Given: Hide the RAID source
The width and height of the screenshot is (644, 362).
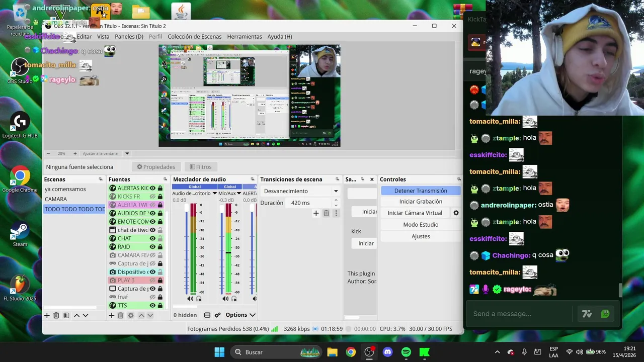Looking at the screenshot, I should tap(152, 247).
